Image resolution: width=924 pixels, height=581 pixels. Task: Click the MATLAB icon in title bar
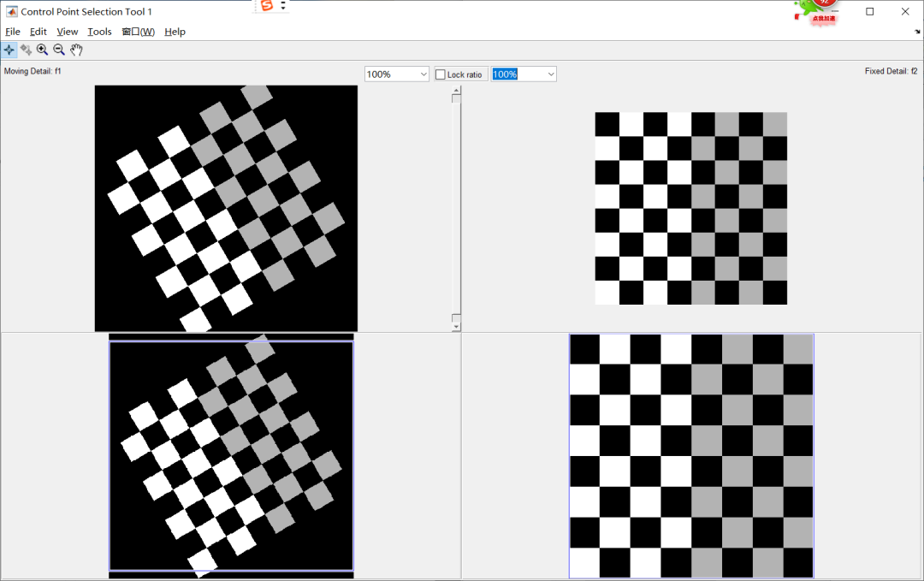[12, 12]
